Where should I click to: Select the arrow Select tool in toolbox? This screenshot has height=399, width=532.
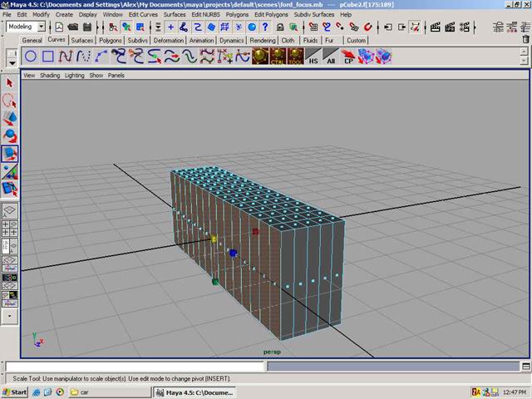(x=9, y=83)
